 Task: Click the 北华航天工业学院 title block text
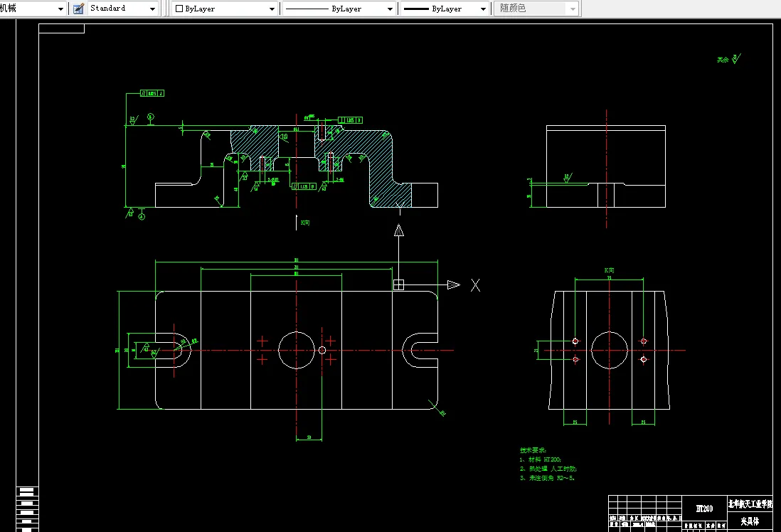click(x=750, y=504)
